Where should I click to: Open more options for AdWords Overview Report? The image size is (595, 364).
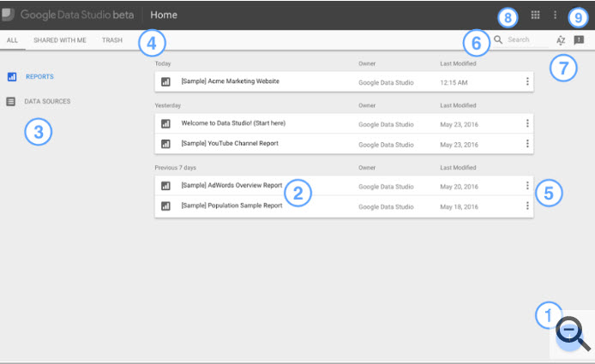pos(527,185)
